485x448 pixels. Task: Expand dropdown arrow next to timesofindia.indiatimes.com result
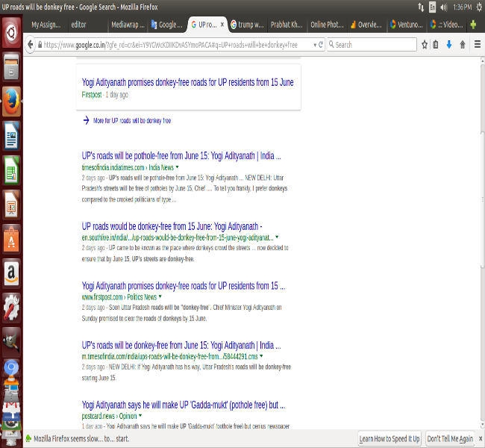(x=177, y=168)
